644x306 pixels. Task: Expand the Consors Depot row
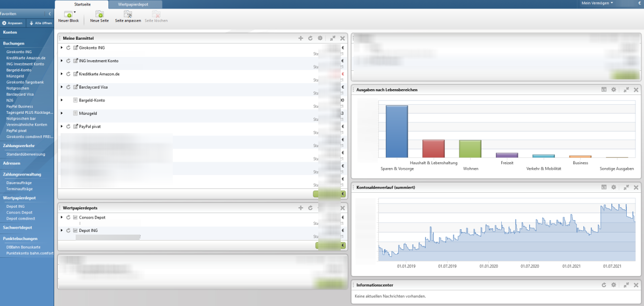(x=62, y=217)
